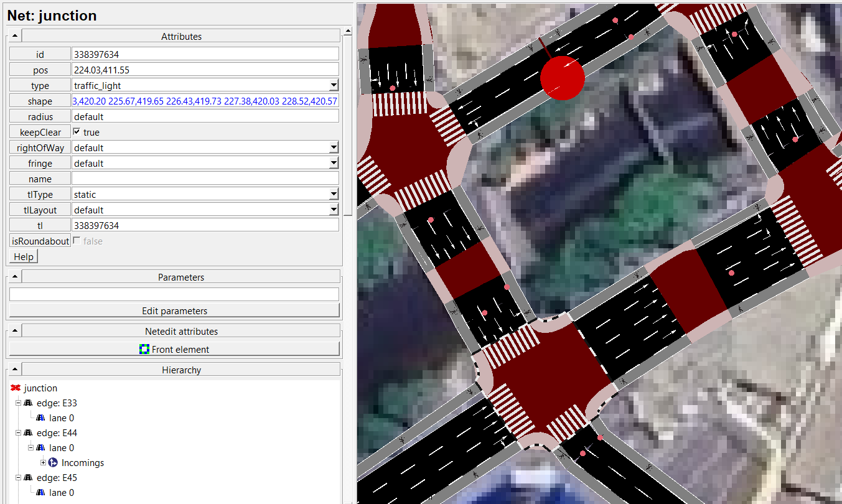Expand the Incomings tree node
Image resolution: width=842 pixels, height=504 pixels.
(x=44, y=463)
